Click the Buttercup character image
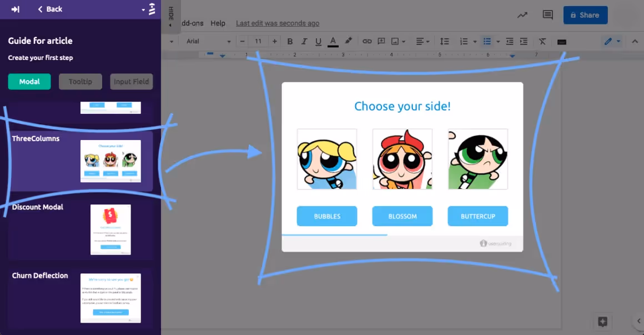Screen dimensions: 644x335 477,159
